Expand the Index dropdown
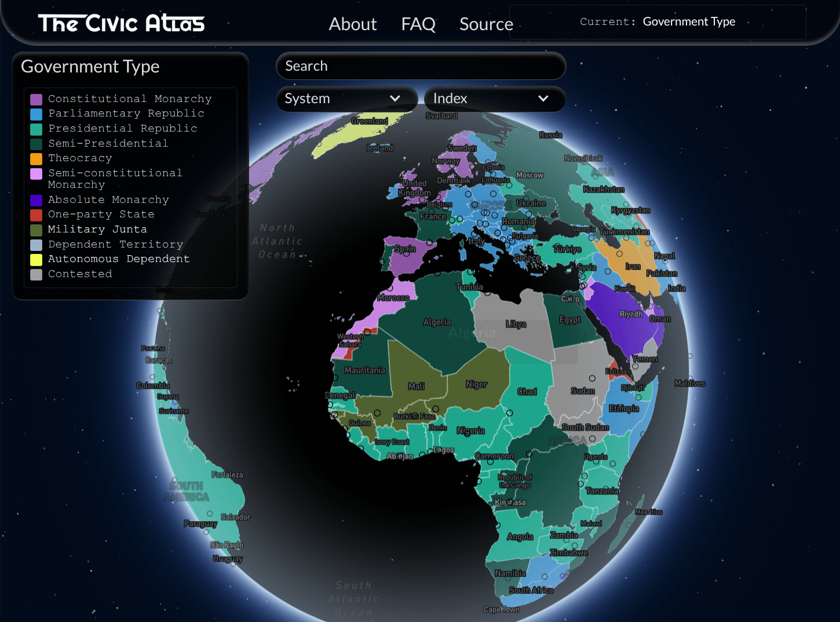This screenshot has width=840, height=622. [x=494, y=99]
